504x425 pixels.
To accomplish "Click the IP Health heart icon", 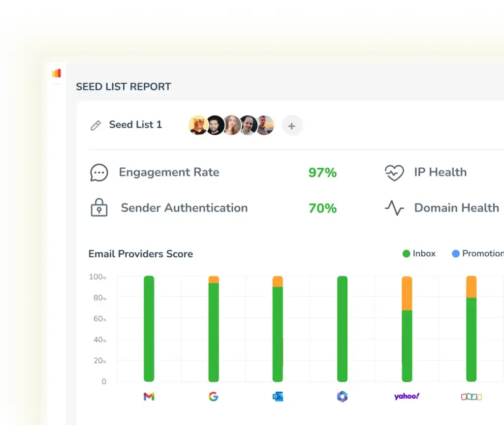I will 394,173.
